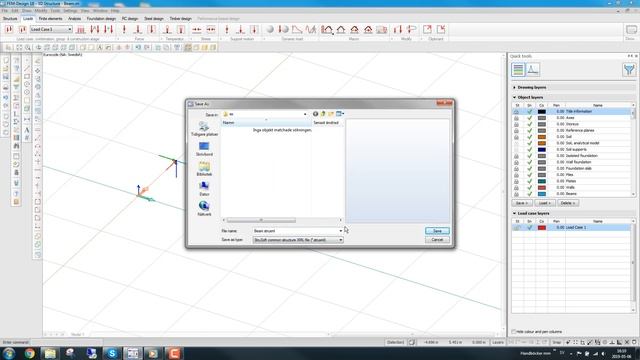
Task: Sort files by Namn column header
Action: point(266,123)
